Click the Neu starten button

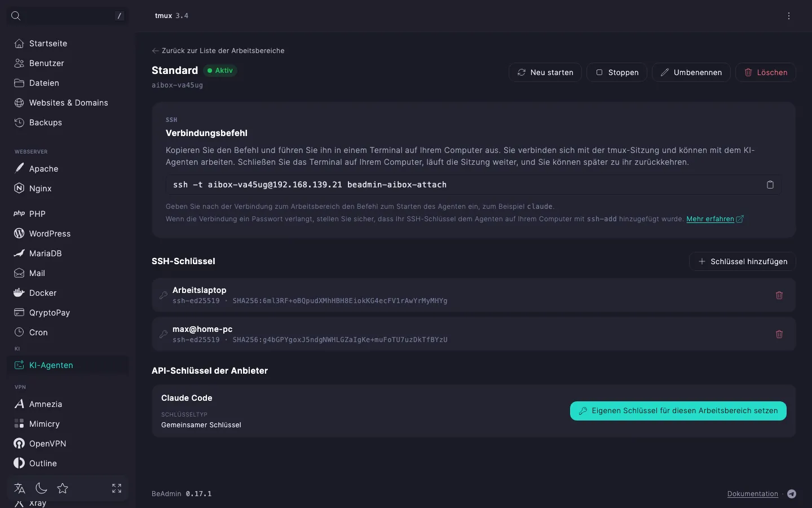(545, 72)
